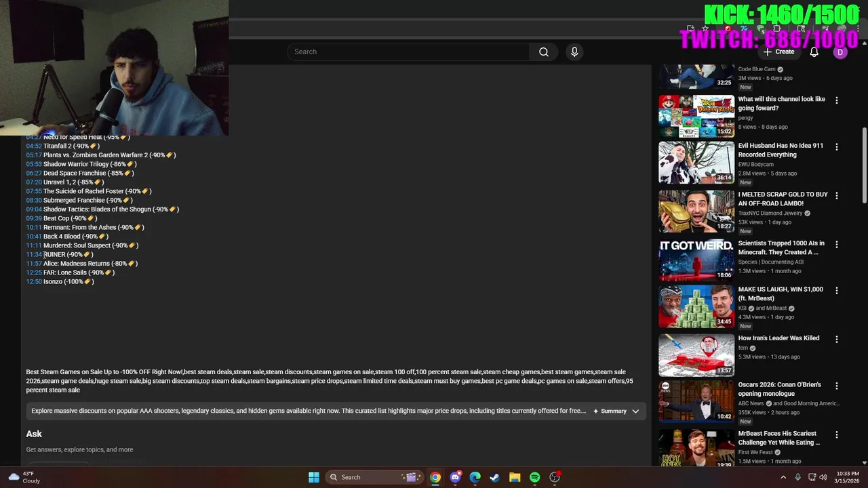Open more options for Evil Husband video
Image resolution: width=868 pixels, height=488 pixels.
836,146
